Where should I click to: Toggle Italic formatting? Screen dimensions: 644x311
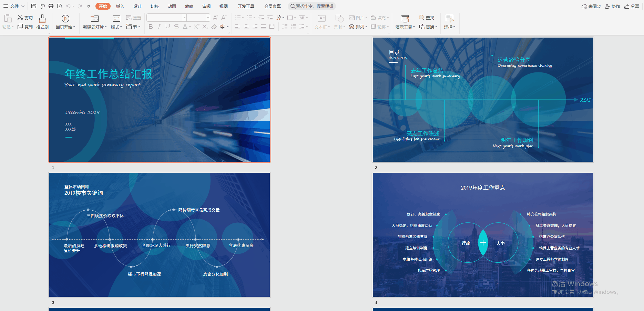[159, 27]
